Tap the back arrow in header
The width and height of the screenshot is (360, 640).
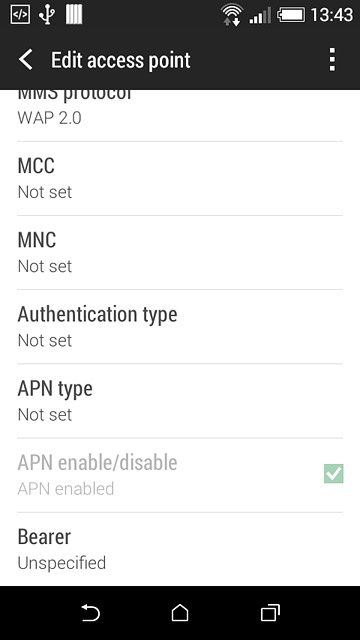click(25, 60)
